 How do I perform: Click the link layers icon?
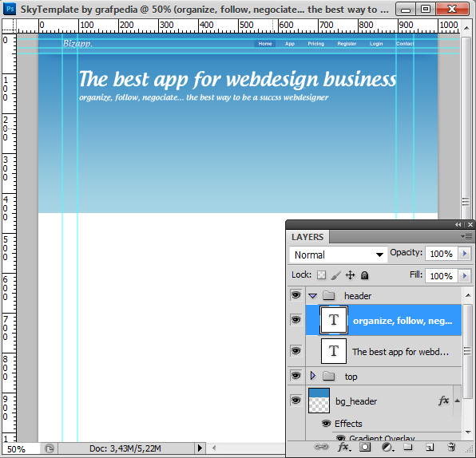point(321,447)
